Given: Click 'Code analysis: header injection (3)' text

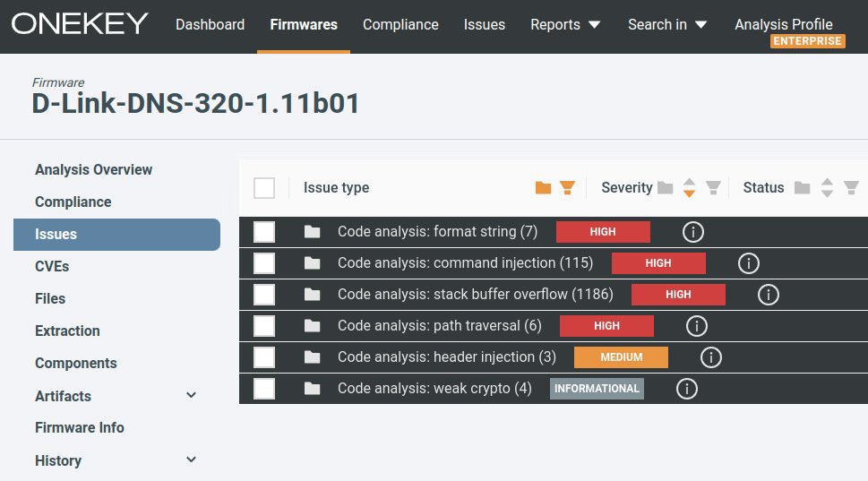Looking at the screenshot, I should tap(447, 357).
